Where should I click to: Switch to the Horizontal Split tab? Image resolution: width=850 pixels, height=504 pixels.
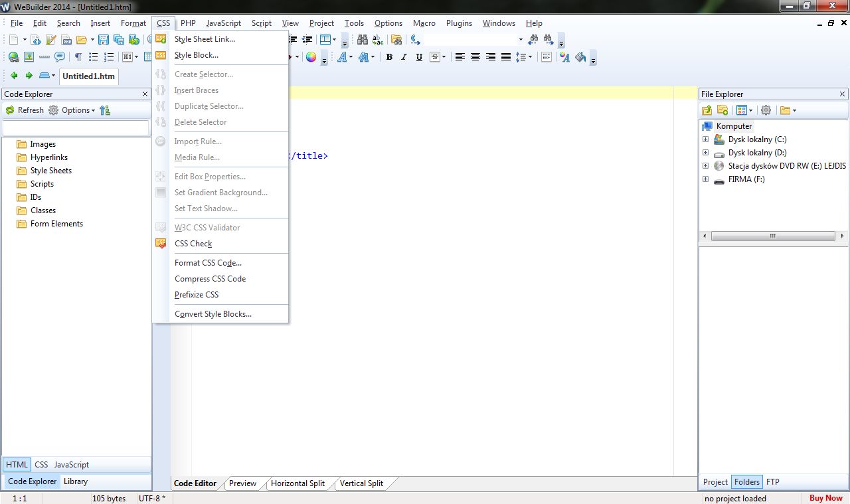[x=297, y=483]
